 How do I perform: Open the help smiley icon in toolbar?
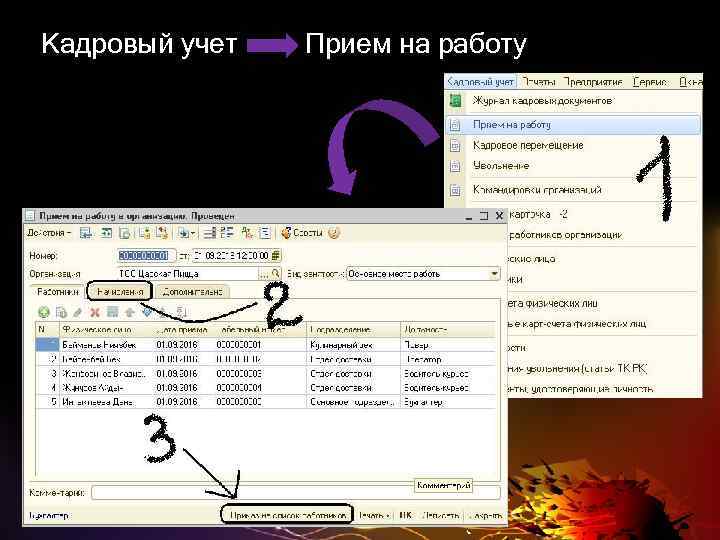tap(334, 233)
